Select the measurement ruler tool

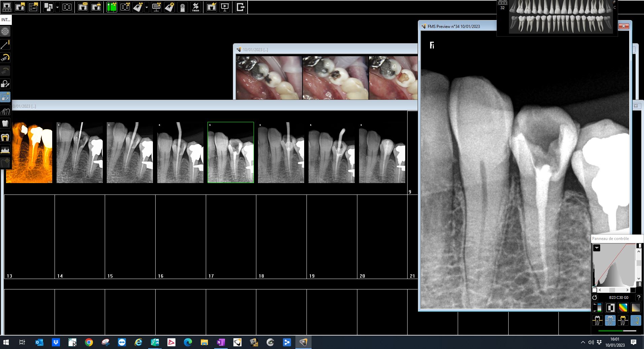click(x=5, y=44)
